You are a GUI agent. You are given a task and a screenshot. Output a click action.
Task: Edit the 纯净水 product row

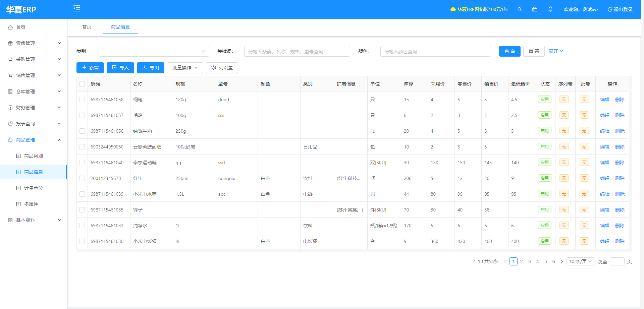coord(605,226)
